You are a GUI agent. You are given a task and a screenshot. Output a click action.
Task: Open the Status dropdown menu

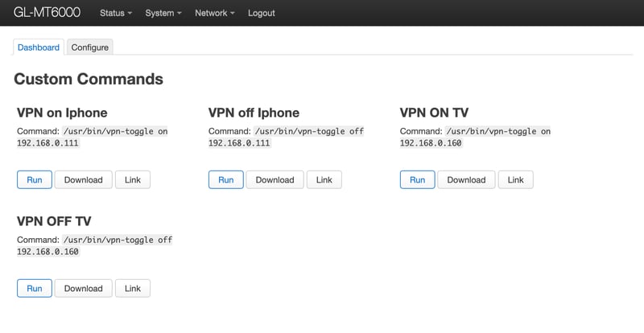[x=115, y=13]
